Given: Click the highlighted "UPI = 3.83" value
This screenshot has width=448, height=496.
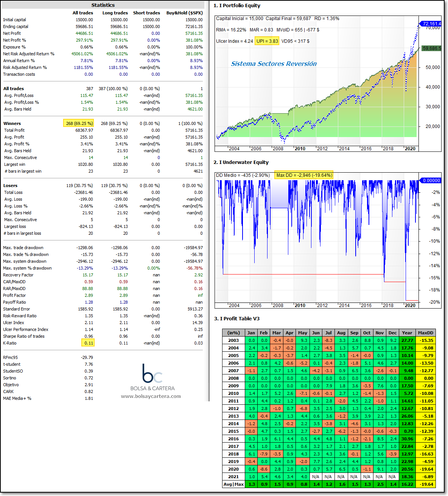Looking at the screenshot, I should coord(267,41).
